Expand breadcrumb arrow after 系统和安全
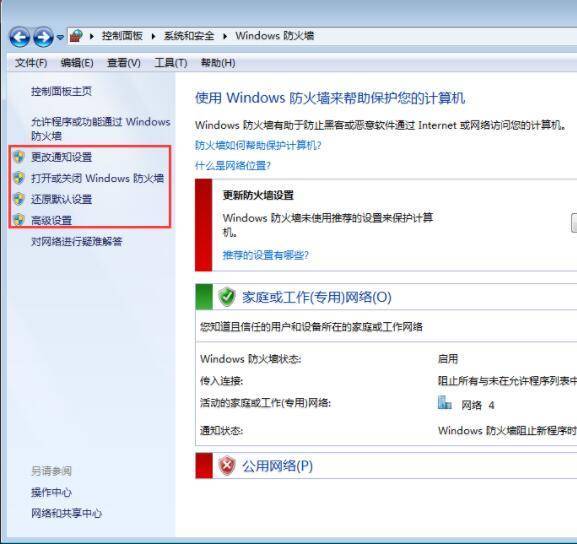The image size is (577, 544). 225,36
